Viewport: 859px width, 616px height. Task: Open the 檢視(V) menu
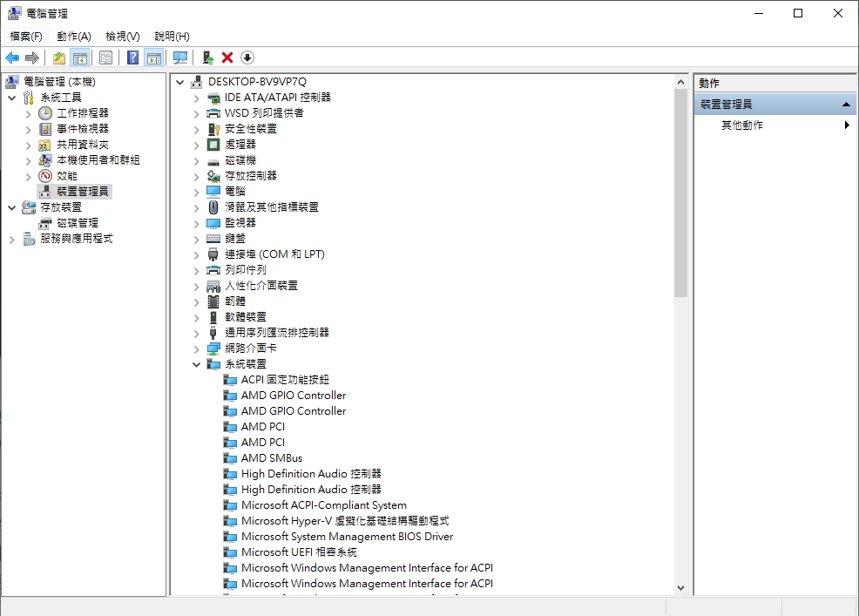pos(123,37)
